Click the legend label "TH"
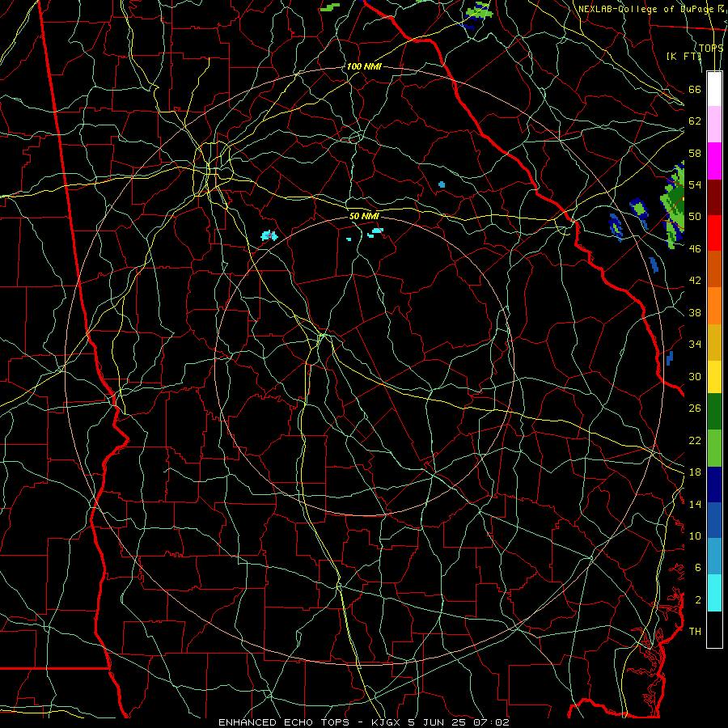 [695, 631]
